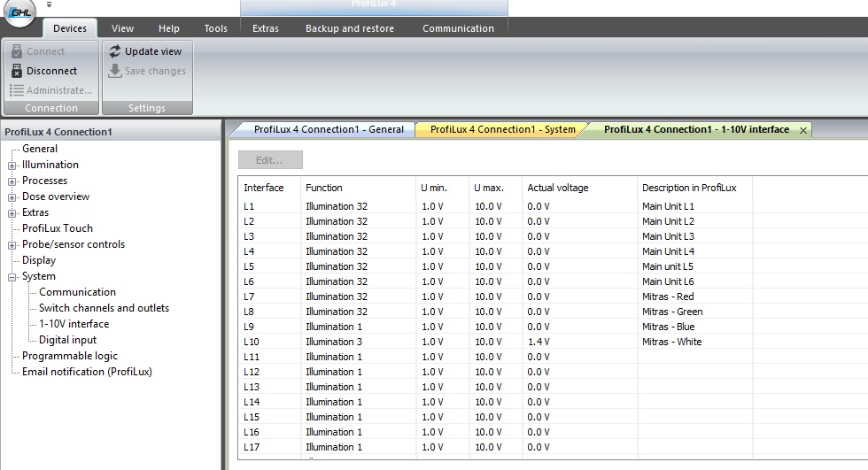The height and width of the screenshot is (470, 868).
Task: Expand the Dose overview tree node
Action: coord(12,197)
